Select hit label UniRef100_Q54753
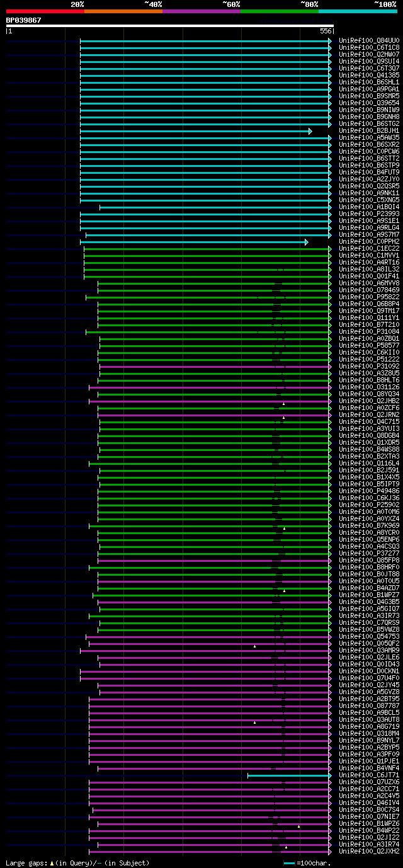 coord(369,636)
